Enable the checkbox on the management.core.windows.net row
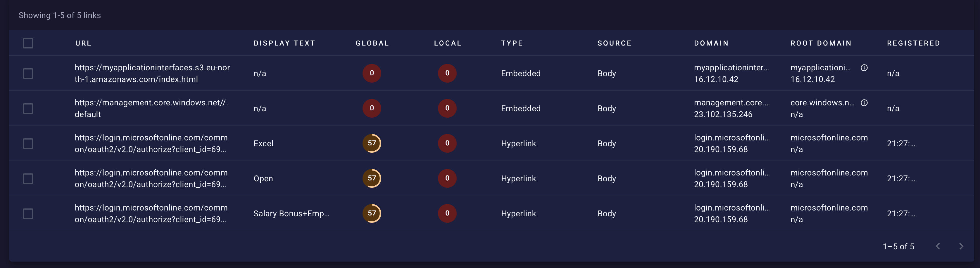980x268 pixels. point(29,108)
